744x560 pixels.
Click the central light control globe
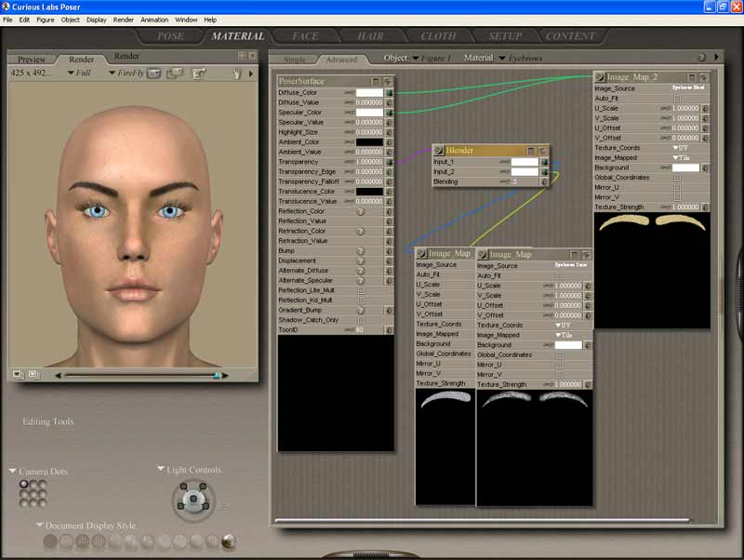click(x=194, y=500)
